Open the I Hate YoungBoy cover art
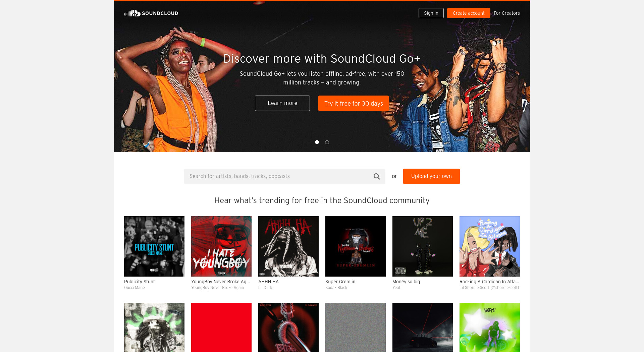Viewport: 644px width, 352px height. (221, 246)
